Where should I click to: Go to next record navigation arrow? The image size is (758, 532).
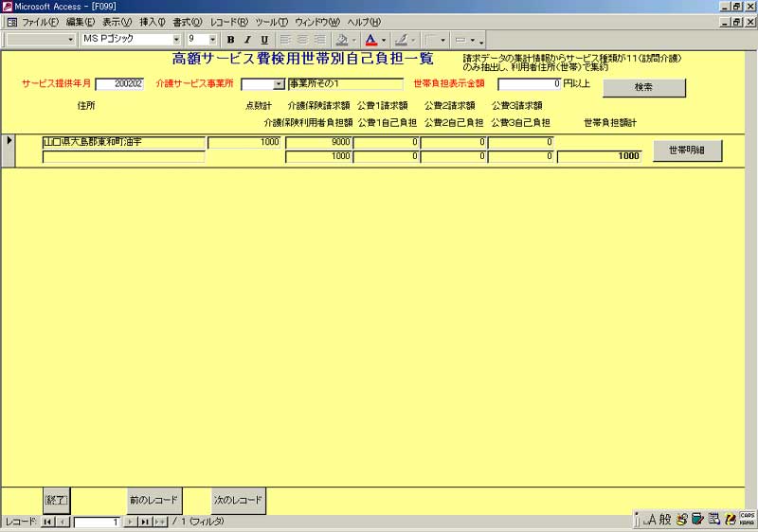[x=130, y=522]
